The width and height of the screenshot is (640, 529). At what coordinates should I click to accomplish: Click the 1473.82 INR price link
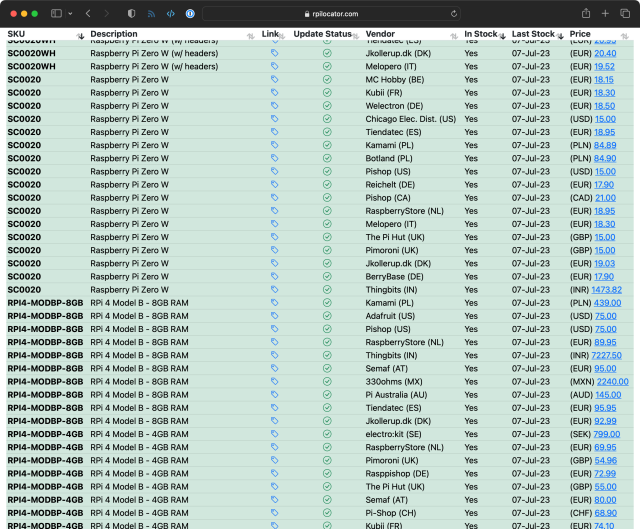coord(606,290)
